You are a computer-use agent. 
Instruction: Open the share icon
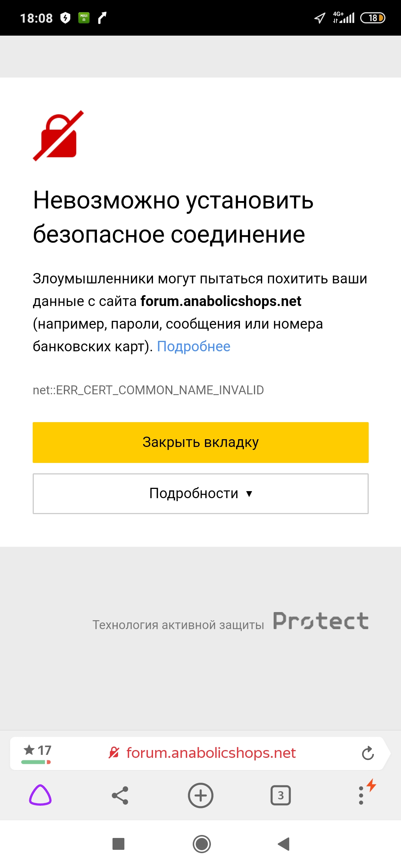(x=120, y=795)
